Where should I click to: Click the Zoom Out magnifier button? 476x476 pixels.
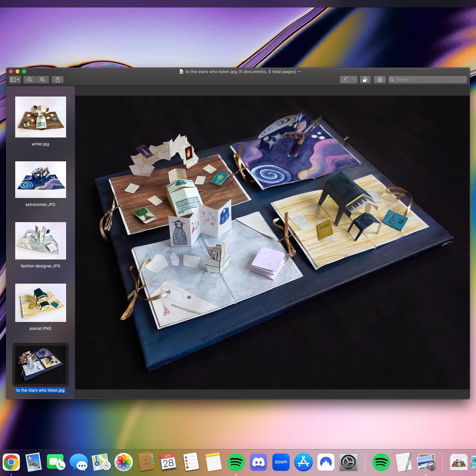(30, 80)
